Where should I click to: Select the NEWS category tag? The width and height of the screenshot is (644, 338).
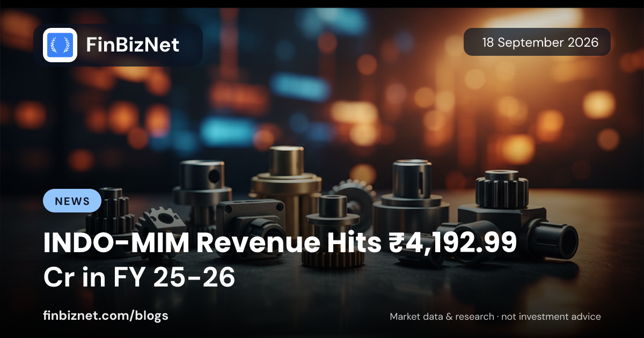tap(72, 201)
